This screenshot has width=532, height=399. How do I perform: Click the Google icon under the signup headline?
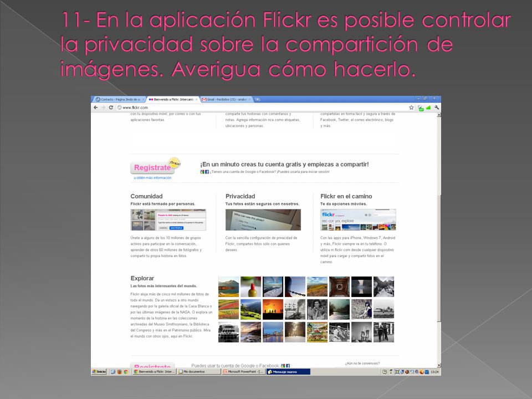coord(202,172)
